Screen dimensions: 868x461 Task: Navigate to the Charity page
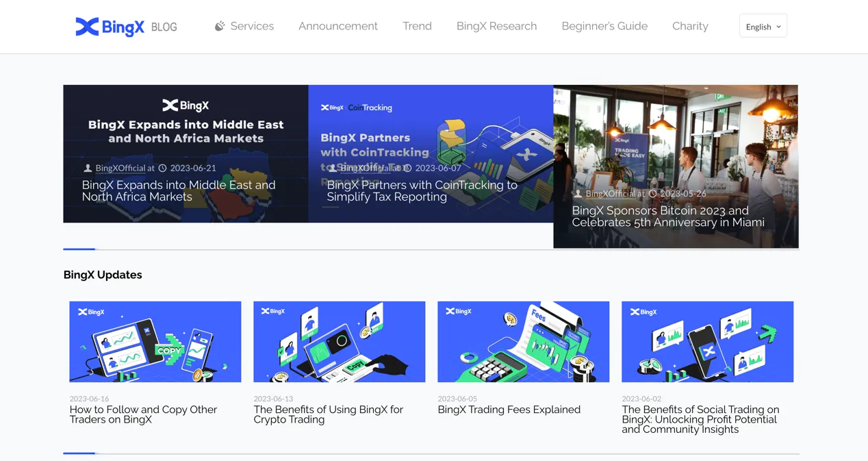tap(690, 26)
